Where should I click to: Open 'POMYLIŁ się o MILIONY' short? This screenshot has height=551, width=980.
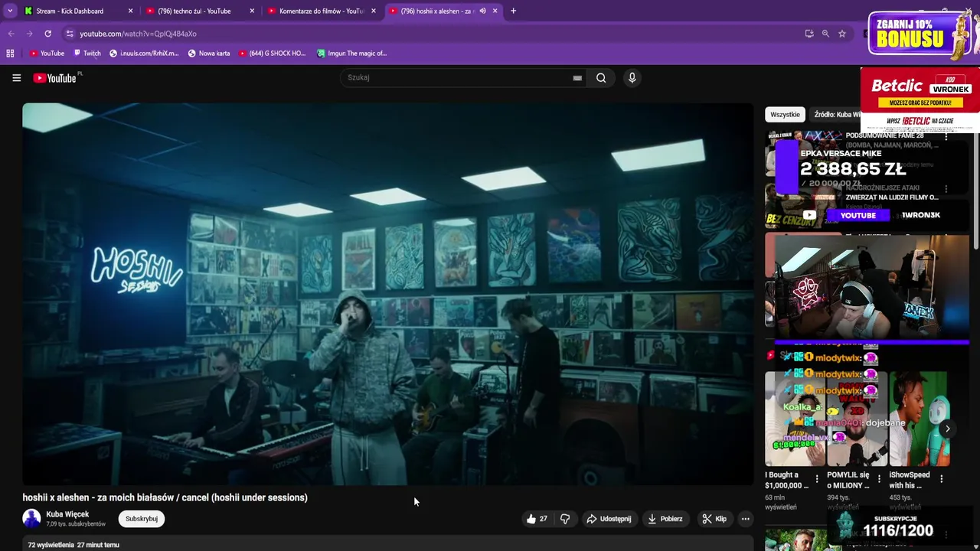click(x=857, y=419)
